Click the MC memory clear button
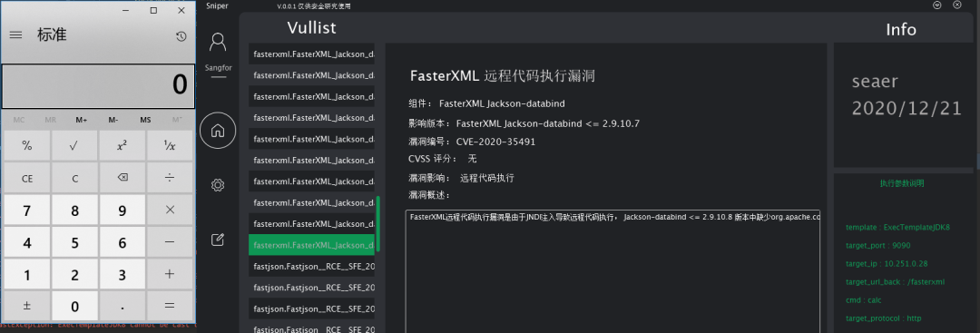980x333 pixels. coord(19,120)
